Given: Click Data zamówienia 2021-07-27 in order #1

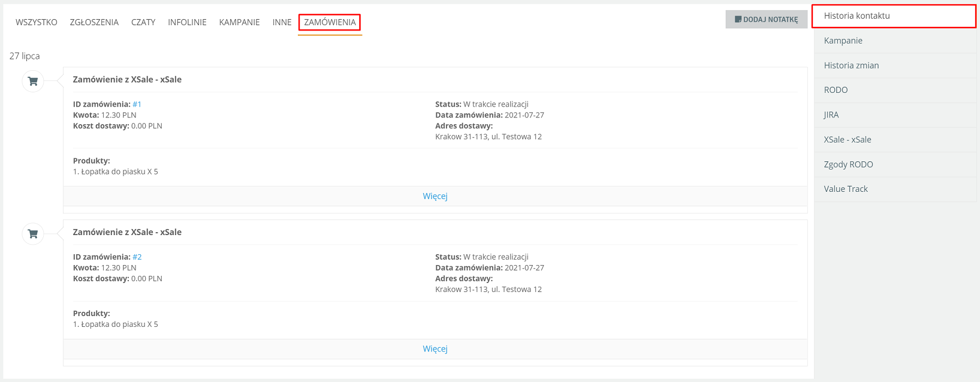Looking at the screenshot, I should coord(490,115).
